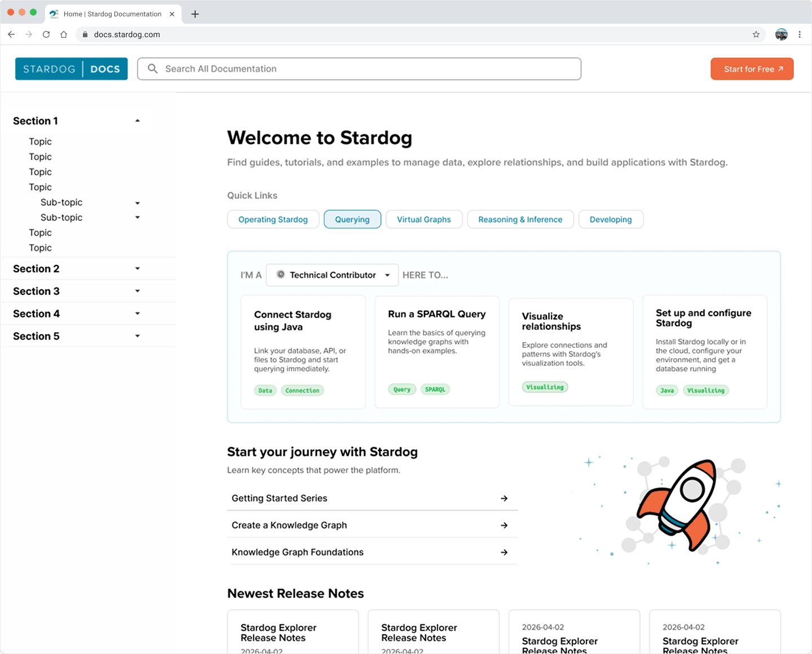Open the browser profile avatar

point(782,34)
